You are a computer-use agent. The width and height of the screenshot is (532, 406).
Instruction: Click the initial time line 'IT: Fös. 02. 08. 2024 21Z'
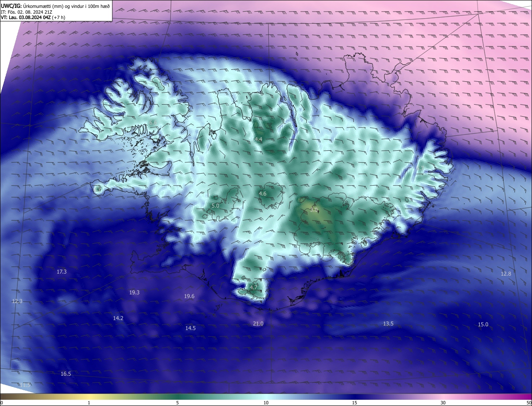pyautogui.click(x=26, y=12)
